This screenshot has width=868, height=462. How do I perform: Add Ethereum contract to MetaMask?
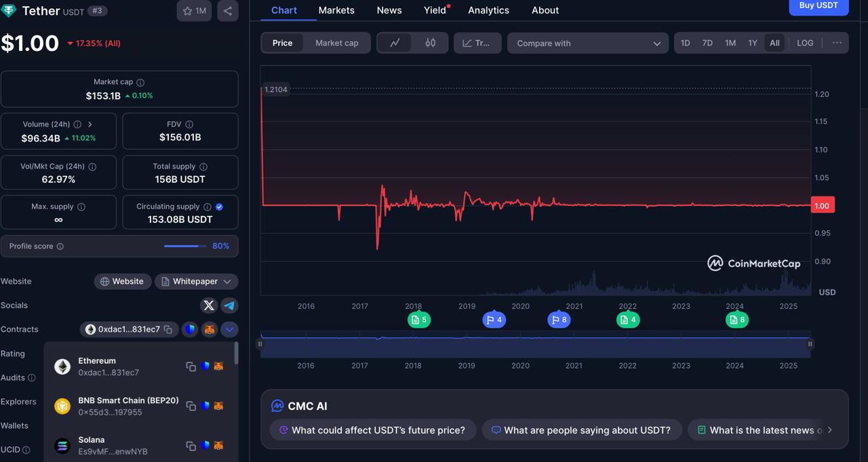click(x=218, y=366)
